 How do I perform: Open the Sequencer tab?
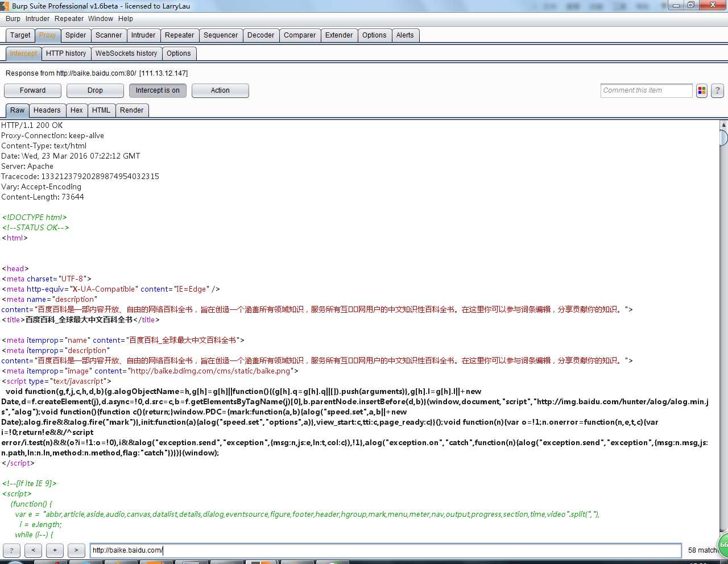[221, 35]
